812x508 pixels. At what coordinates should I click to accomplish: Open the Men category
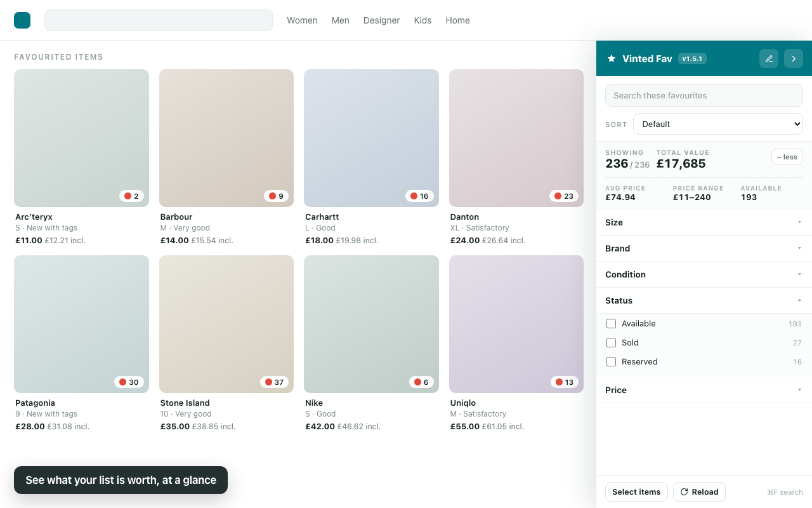(x=341, y=20)
